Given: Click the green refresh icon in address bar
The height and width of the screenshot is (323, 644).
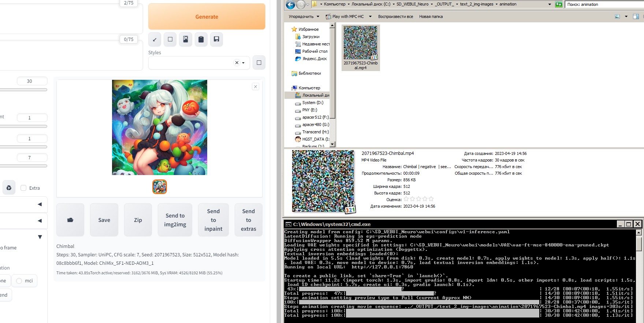Looking at the screenshot, I should (x=559, y=4).
